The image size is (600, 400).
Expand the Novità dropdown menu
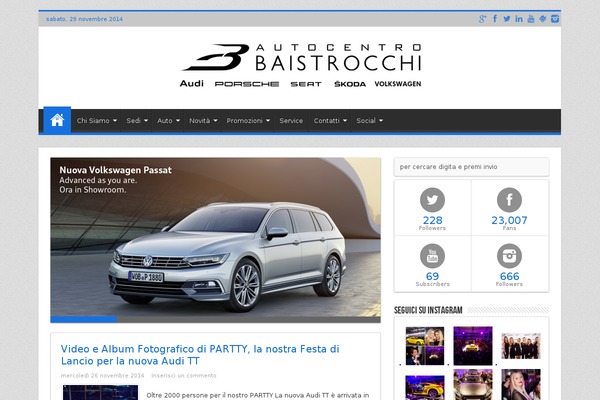pyautogui.click(x=203, y=121)
